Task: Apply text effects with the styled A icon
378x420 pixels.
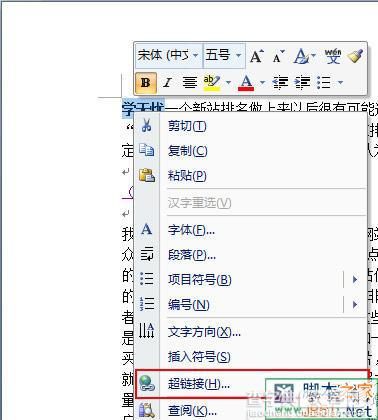Action: (301, 56)
